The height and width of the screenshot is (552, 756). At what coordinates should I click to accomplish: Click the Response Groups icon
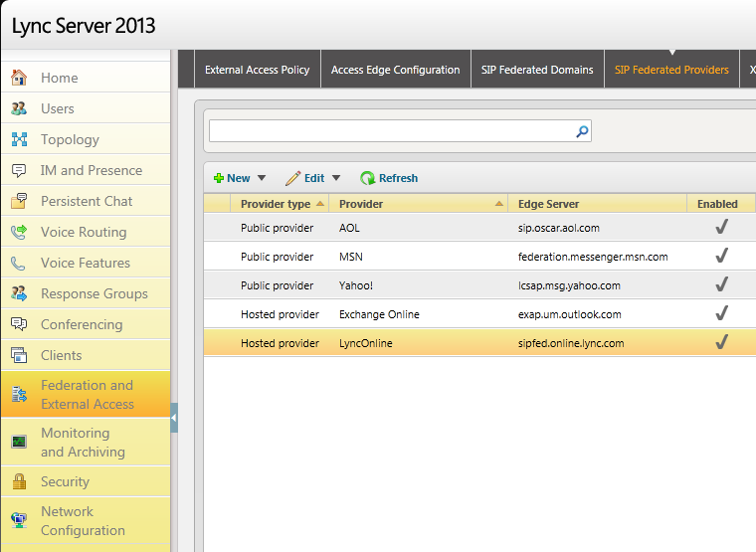coord(19,293)
